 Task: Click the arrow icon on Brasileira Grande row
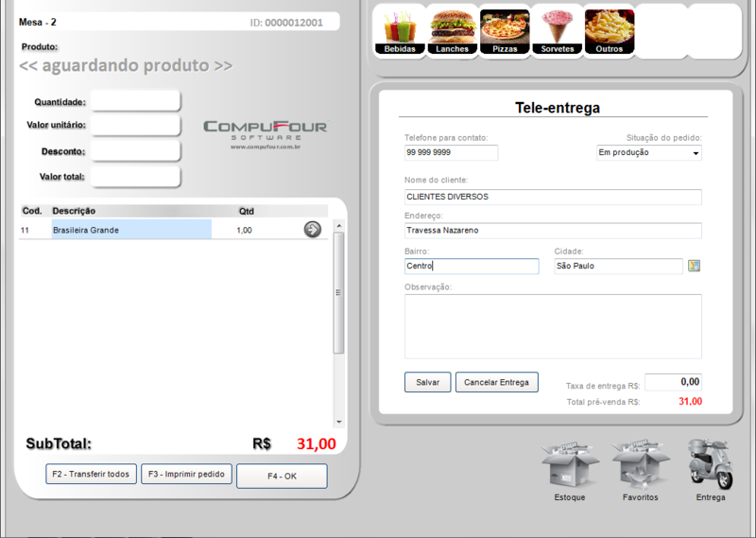coord(312,230)
